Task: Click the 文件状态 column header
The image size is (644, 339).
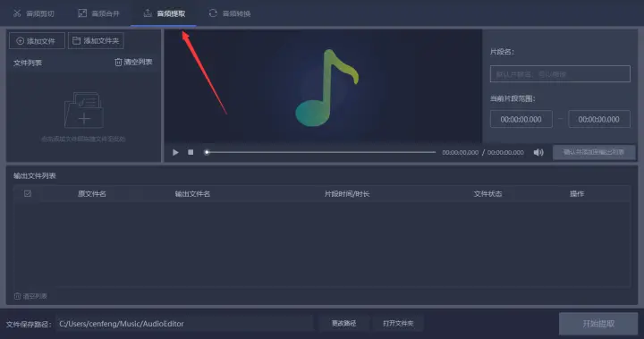Action: pos(487,193)
